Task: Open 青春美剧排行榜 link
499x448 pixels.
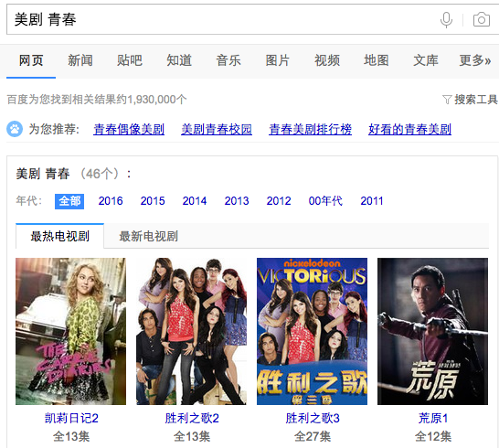Action: [311, 129]
